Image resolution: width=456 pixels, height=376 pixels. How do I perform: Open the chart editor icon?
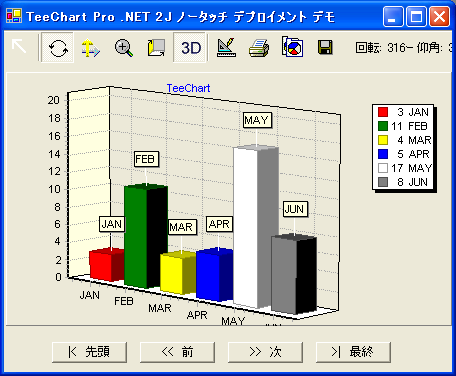pyautogui.click(x=226, y=47)
